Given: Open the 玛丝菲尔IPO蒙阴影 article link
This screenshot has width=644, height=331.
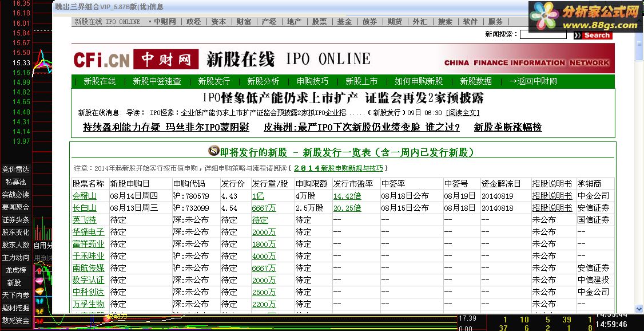Looking at the screenshot, I should (x=166, y=128).
